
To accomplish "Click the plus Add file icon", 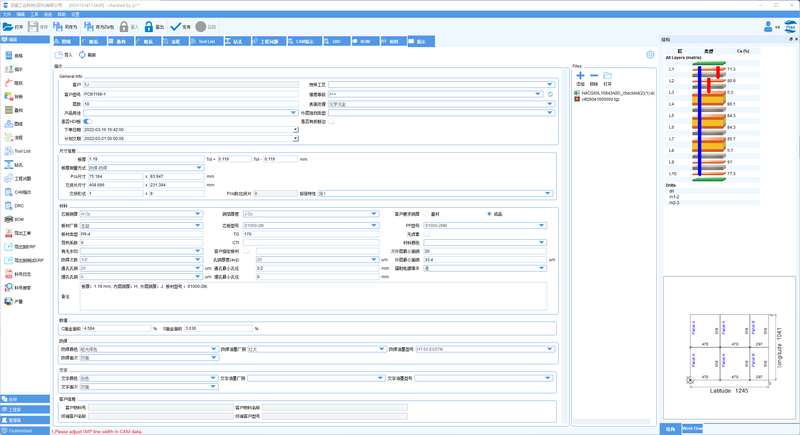I will 580,75.
